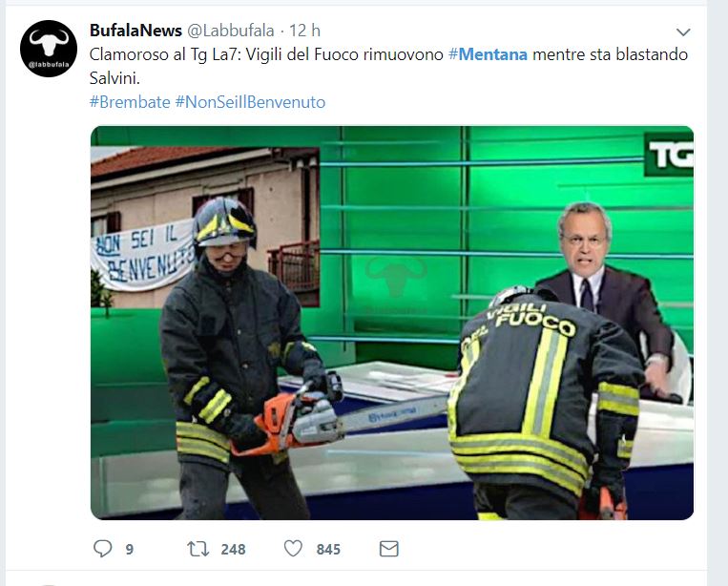Send tweet via envelope message icon
This screenshot has width=728, height=586.
[x=388, y=549]
